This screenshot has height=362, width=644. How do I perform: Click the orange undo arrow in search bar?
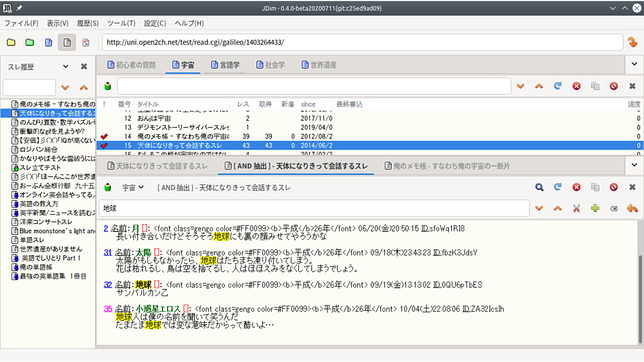pos(632,208)
